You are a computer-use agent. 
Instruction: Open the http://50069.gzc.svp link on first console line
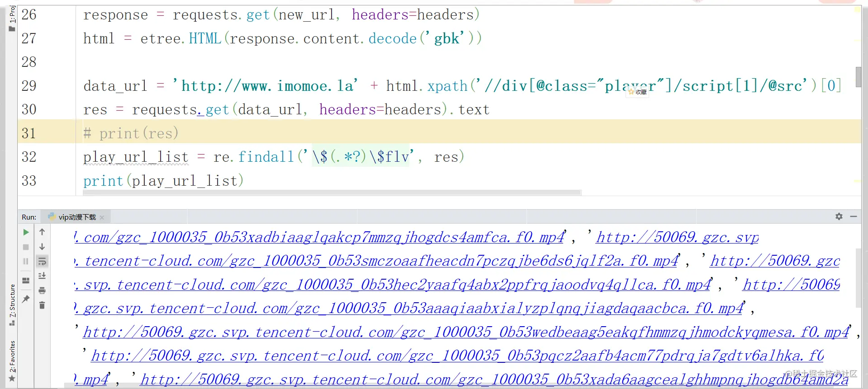[x=677, y=237]
